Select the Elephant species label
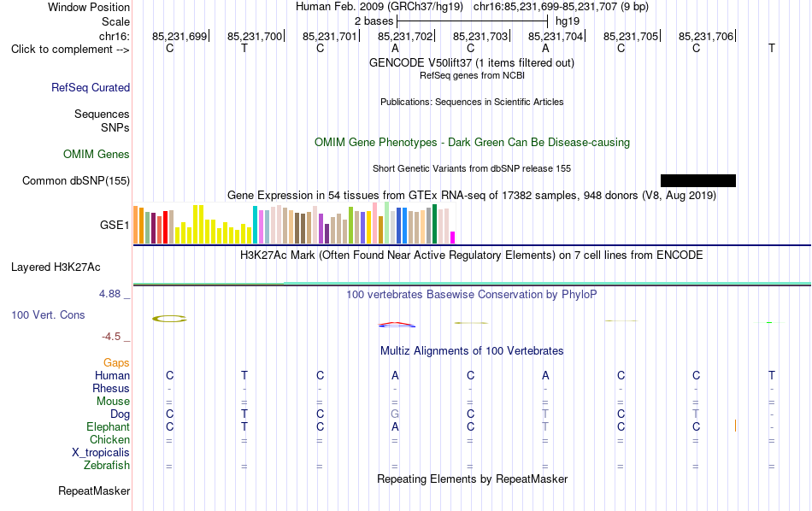Screen dimensions: 812x511 [x=108, y=426]
